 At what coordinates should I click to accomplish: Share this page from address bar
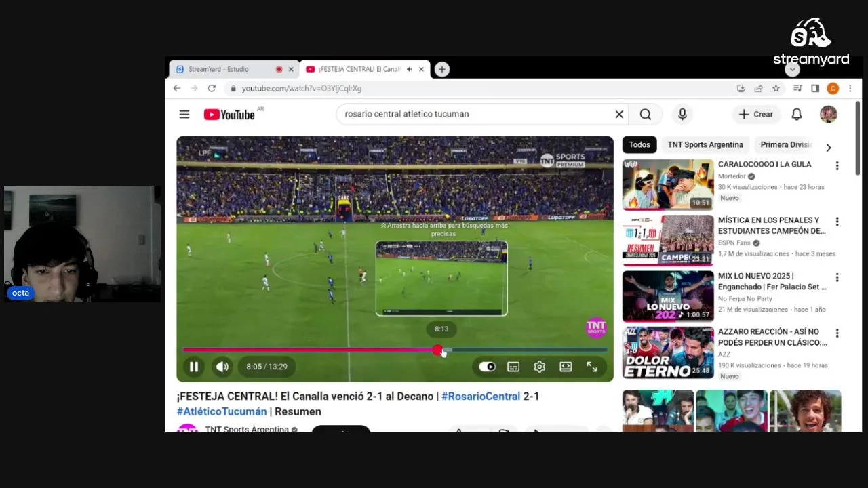pyautogui.click(x=759, y=89)
